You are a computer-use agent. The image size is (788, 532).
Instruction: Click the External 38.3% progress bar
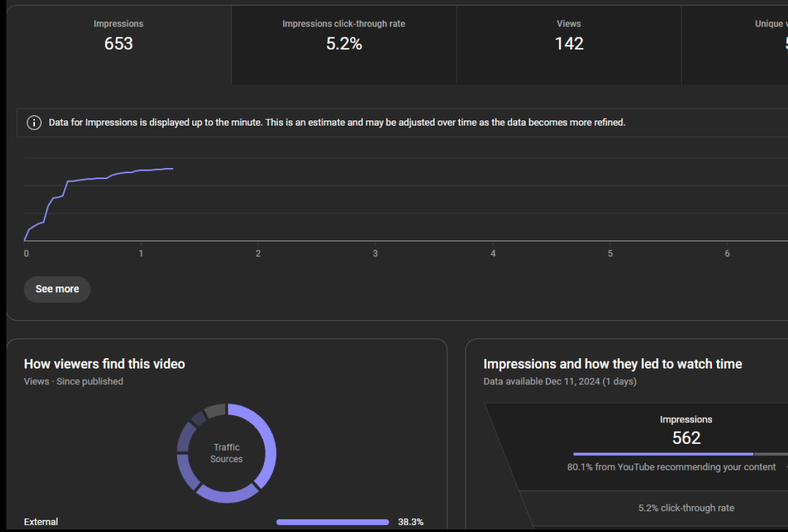click(x=332, y=522)
